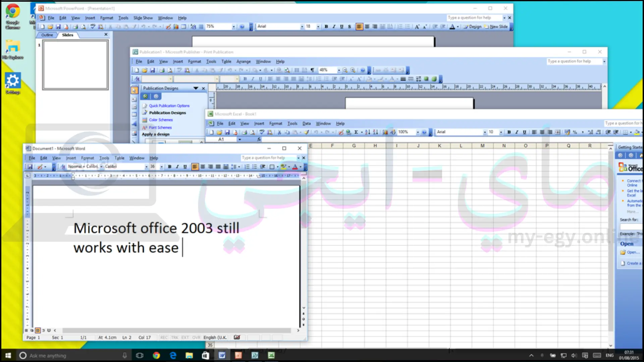Click the Task View icon on taskbar
Image resolution: width=644 pixels, height=362 pixels.
140,355
